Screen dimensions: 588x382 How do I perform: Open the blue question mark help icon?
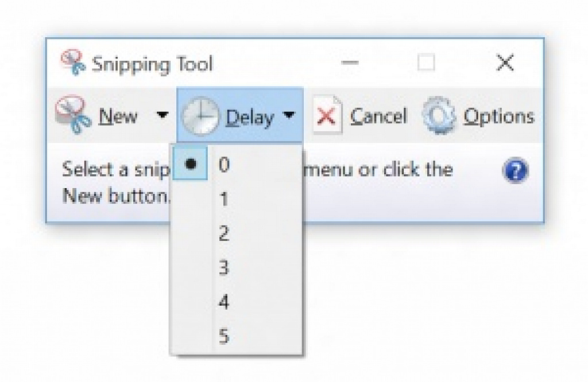pyautogui.click(x=515, y=170)
